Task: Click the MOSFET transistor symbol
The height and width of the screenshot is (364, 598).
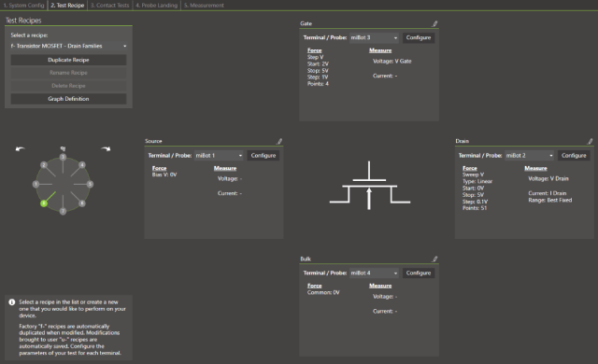Action: pyautogui.click(x=370, y=186)
